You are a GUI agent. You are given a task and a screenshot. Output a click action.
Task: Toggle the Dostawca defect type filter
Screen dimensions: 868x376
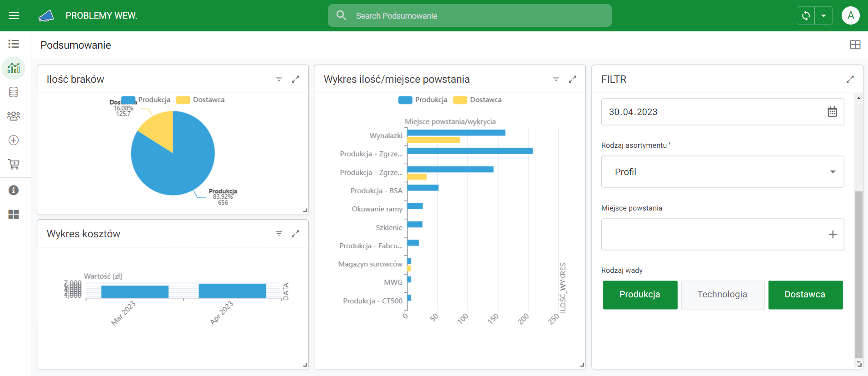(x=805, y=295)
